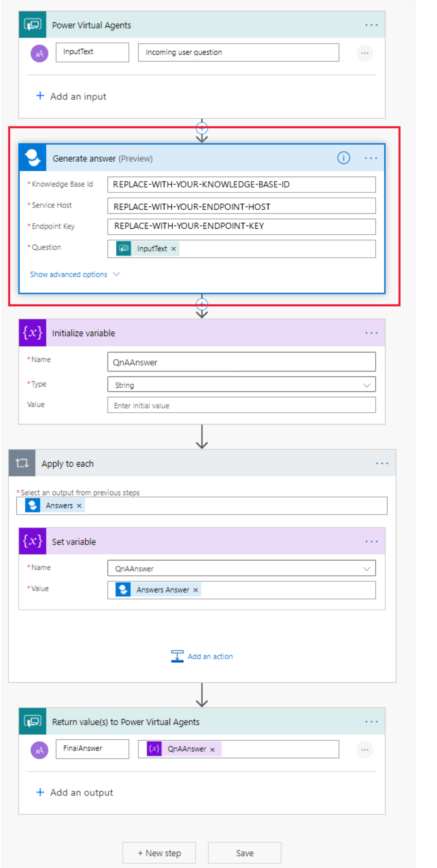
Task: Open the Power Virtual Agents step ellipsis menu
Action: pos(371,25)
